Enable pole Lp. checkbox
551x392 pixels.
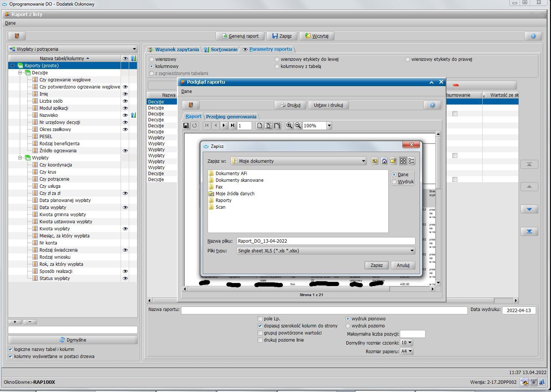click(260, 318)
